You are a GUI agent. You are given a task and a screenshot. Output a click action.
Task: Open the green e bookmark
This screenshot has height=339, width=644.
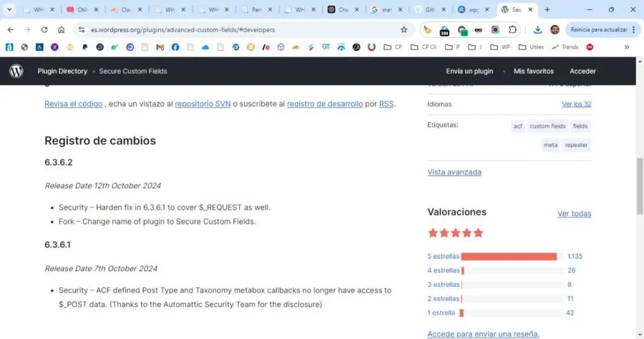114,47
